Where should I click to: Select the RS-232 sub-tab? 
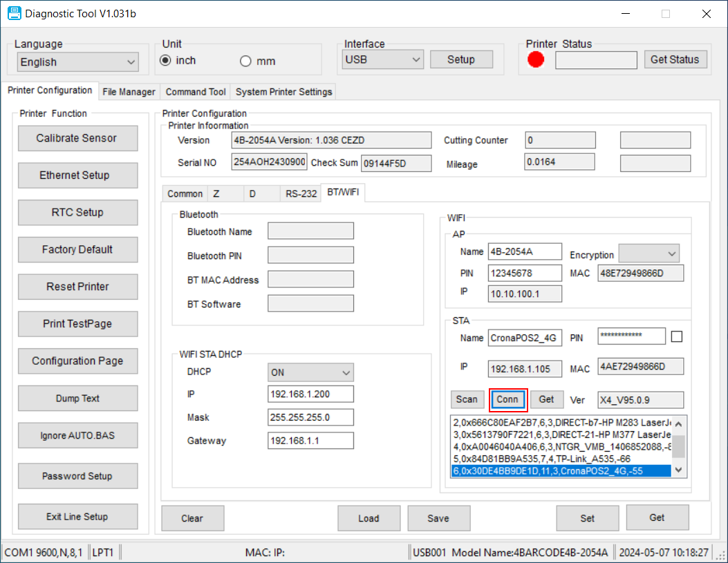click(x=301, y=194)
